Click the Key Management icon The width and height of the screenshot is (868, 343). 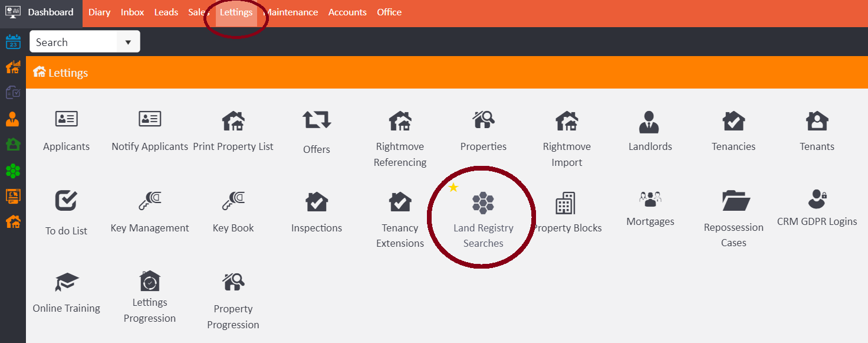point(150,202)
